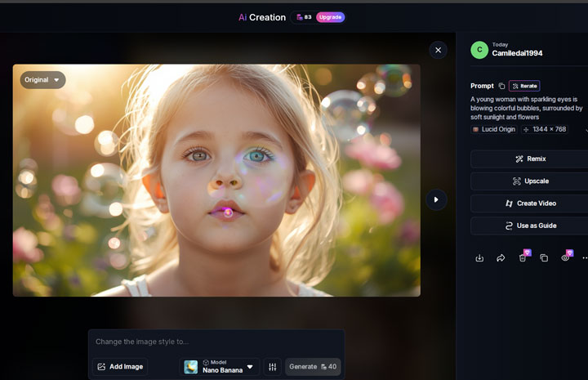Open the 83 credits counter
This screenshot has height=380, width=588.
point(304,17)
